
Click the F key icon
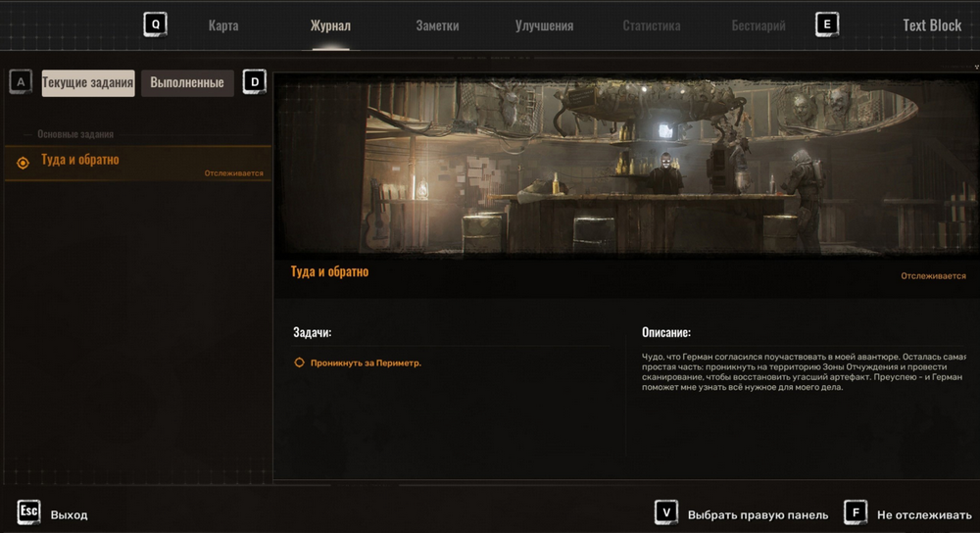pos(856,512)
